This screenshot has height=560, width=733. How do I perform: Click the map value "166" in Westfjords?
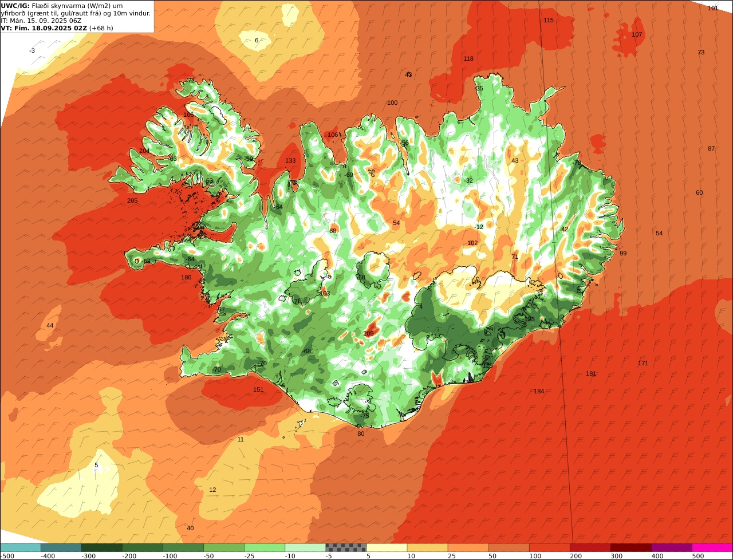188,115
